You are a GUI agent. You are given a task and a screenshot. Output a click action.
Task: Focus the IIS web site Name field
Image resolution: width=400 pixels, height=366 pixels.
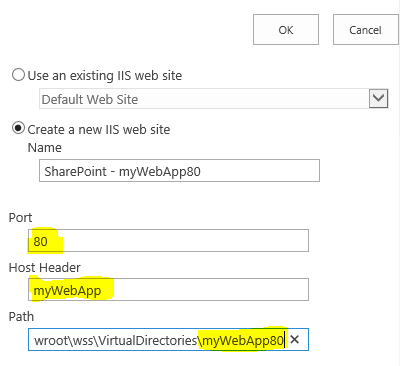(x=179, y=171)
